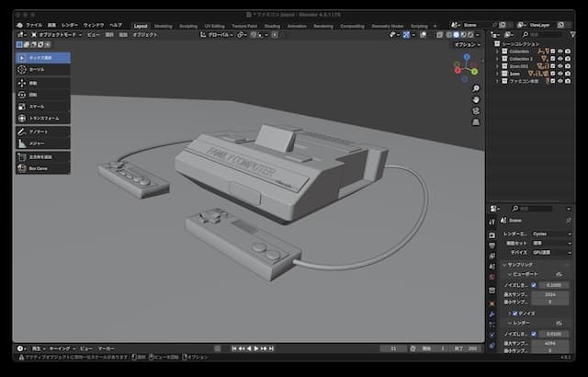Image resolution: width=588 pixels, height=377 pixels.
Task: Select the Transform tool
Action: pos(43,119)
